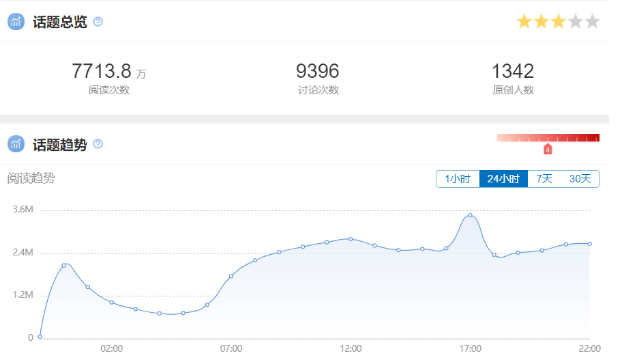Click the red heat gradient bar
The width and height of the screenshot is (620, 361).
point(548,138)
